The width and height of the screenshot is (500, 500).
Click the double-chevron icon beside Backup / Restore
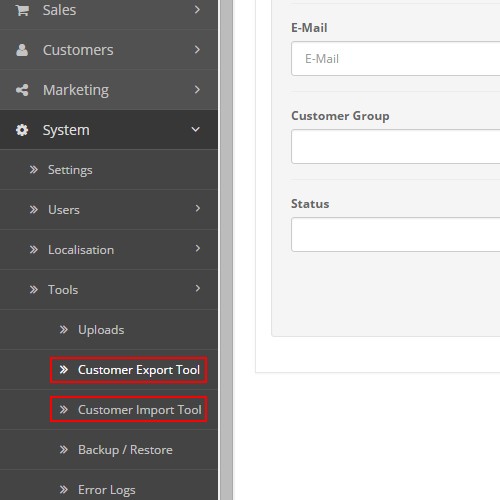[63, 450]
